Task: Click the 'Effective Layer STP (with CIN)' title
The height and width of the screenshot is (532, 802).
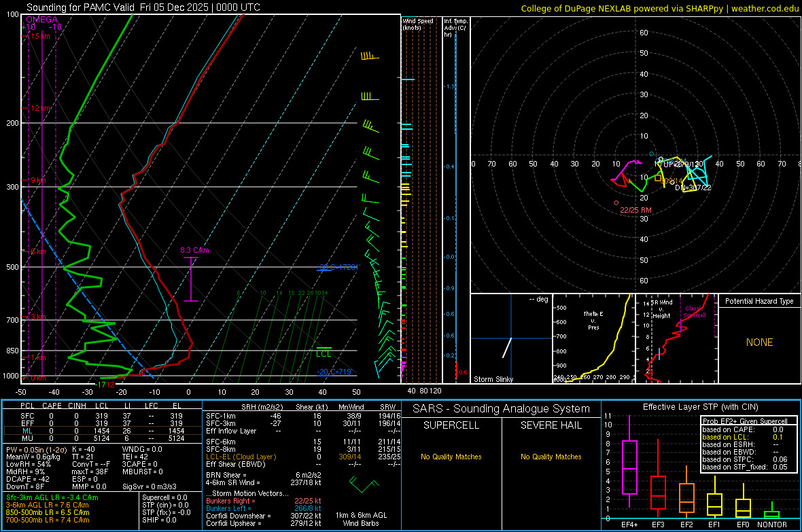Action: coord(701,407)
